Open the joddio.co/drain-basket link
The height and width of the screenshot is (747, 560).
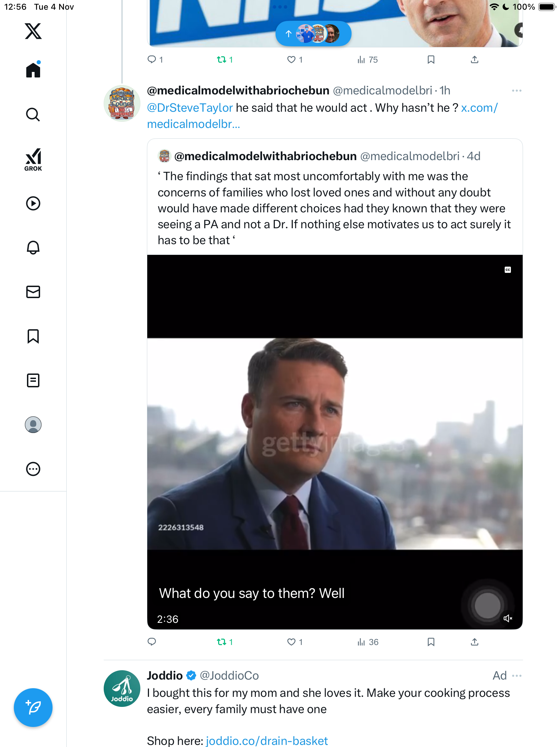[x=267, y=741]
